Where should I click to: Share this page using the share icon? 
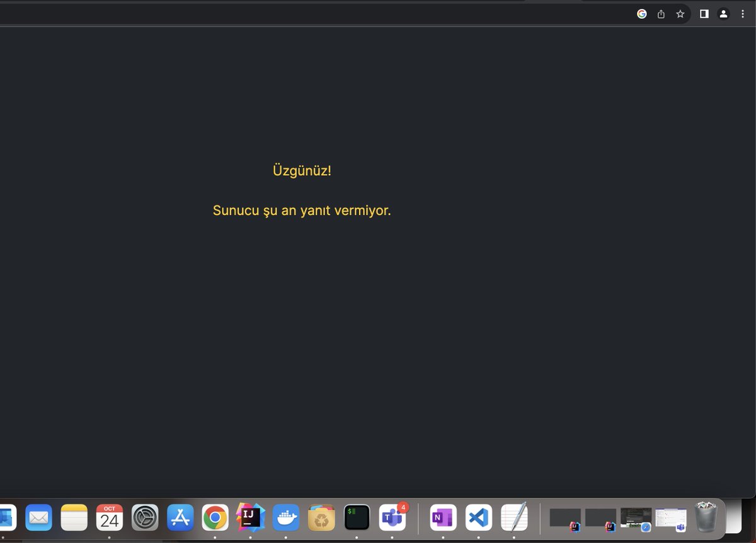pos(661,14)
